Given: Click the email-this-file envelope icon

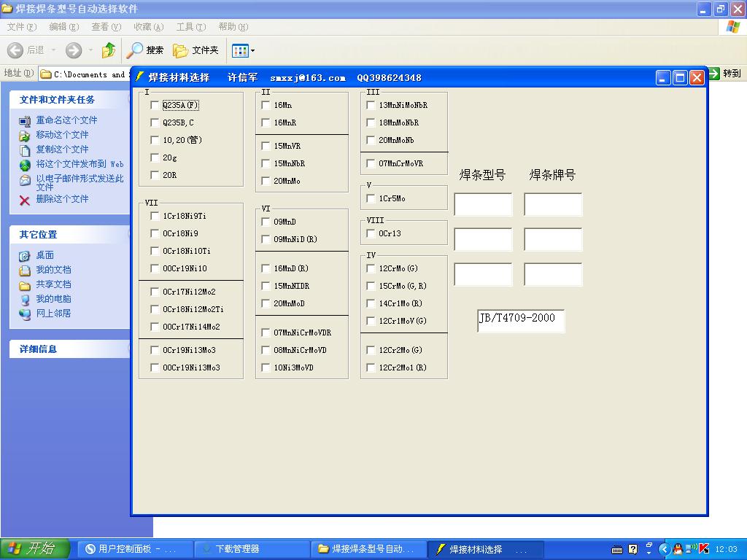Looking at the screenshot, I should click(25, 181).
